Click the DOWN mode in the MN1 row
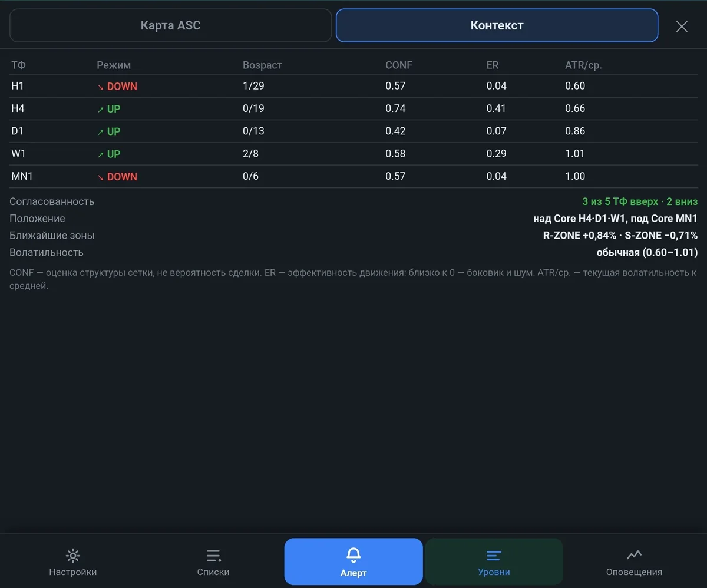Viewport: 707px width, 588px height. (117, 176)
